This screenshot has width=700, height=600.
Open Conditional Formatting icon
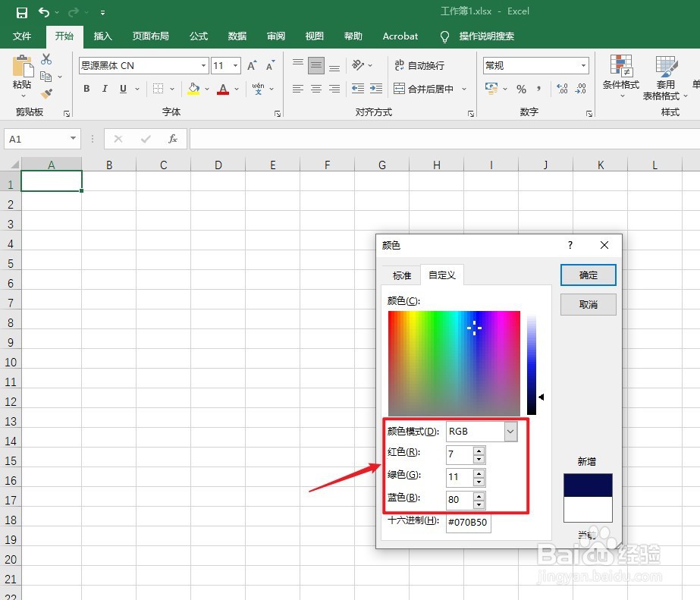pyautogui.click(x=621, y=65)
